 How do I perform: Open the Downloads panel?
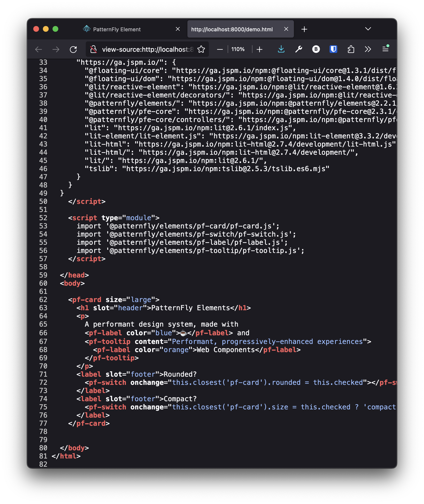281,49
